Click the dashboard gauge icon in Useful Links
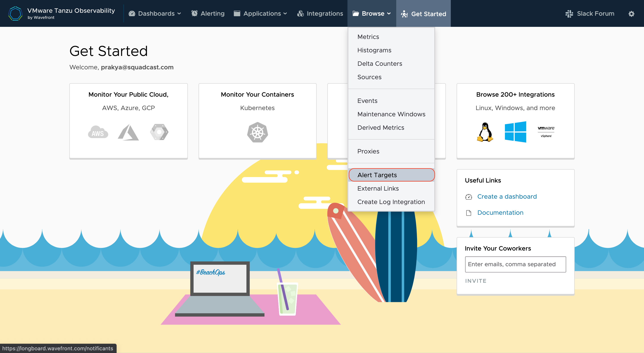This screenshot has height=353, width=644. click(x=468, y=197)
